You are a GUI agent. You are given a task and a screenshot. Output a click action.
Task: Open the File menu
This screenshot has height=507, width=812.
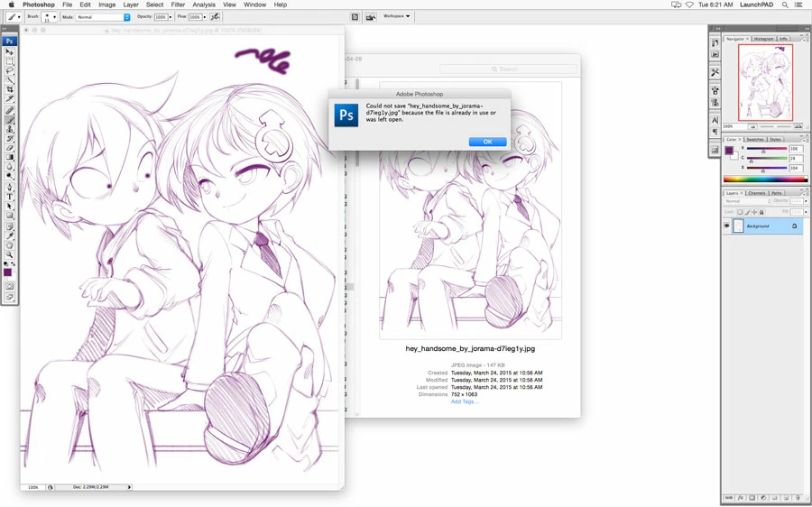(68, 5)
